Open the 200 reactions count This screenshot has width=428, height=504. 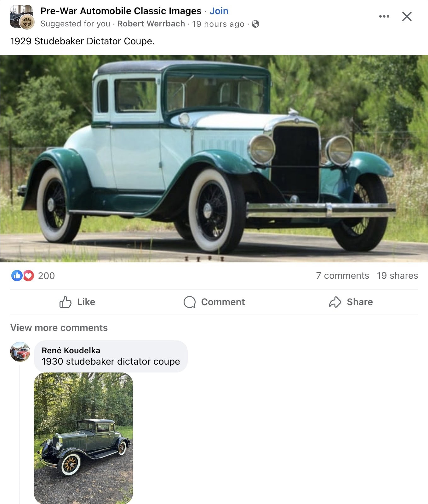click(46, 276)
